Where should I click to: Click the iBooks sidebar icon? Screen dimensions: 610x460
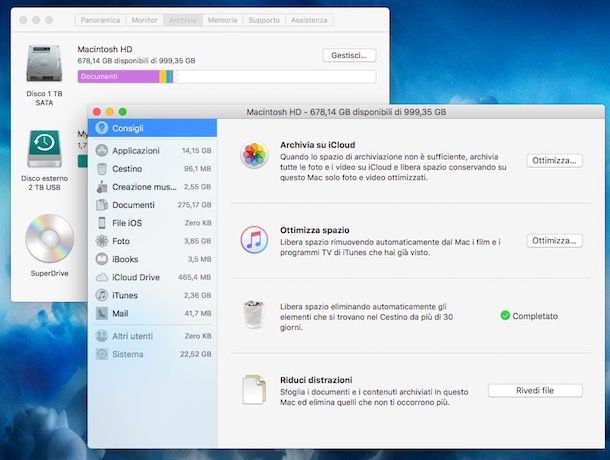(102, 259)
